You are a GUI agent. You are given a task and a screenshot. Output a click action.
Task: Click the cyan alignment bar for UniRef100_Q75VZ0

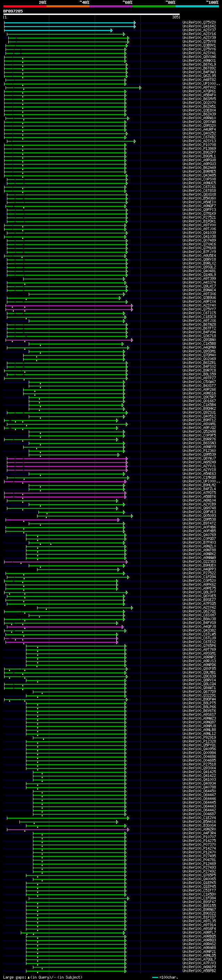coord(70,23)
